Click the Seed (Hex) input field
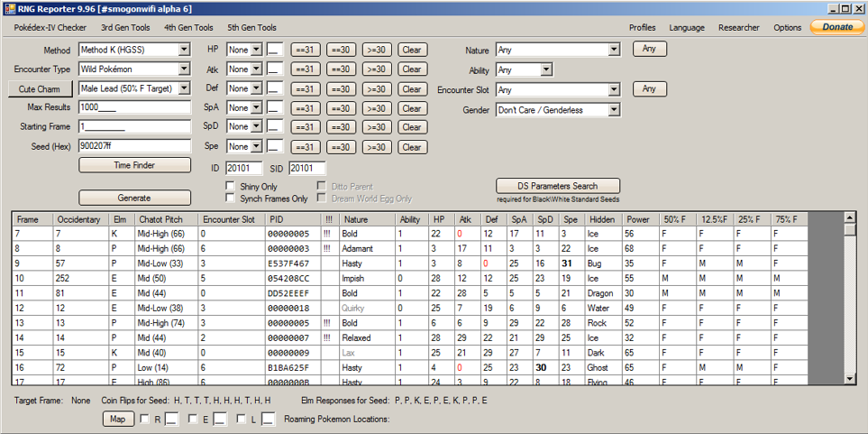Image resolution: width=868 pixels, height=434 pixels. click(x=134, y=146)
